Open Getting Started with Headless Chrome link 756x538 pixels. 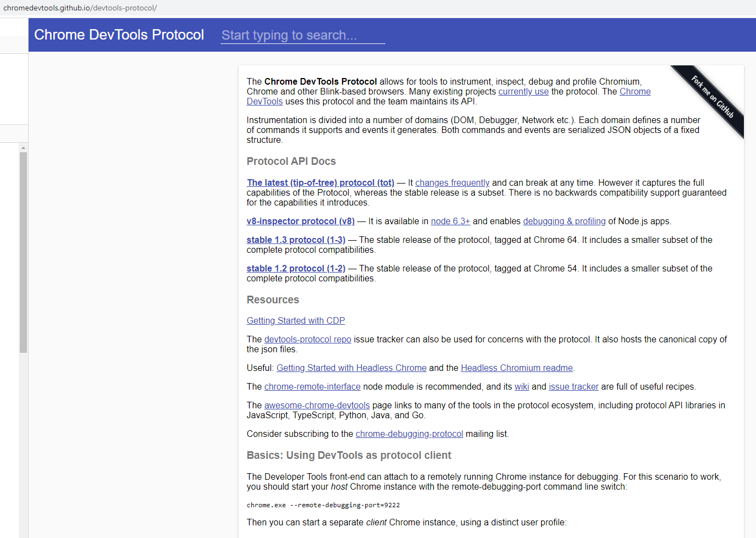(x=351, y=368)
